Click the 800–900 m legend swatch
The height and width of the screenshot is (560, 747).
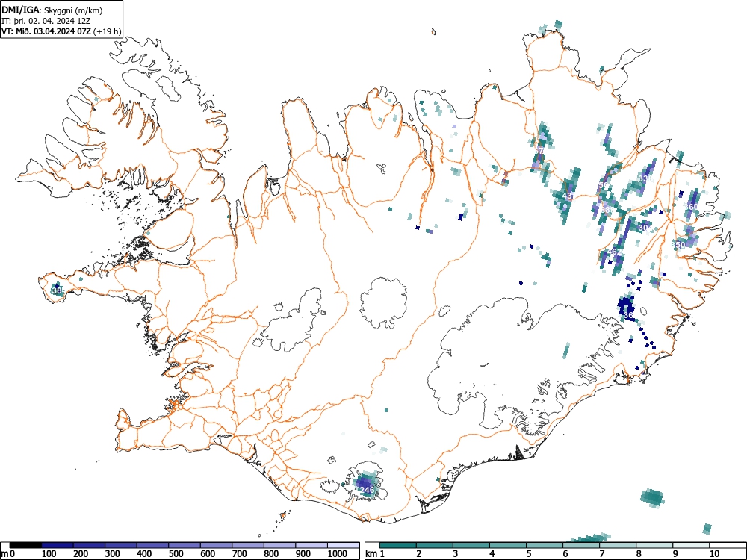(x=279, y=545)
